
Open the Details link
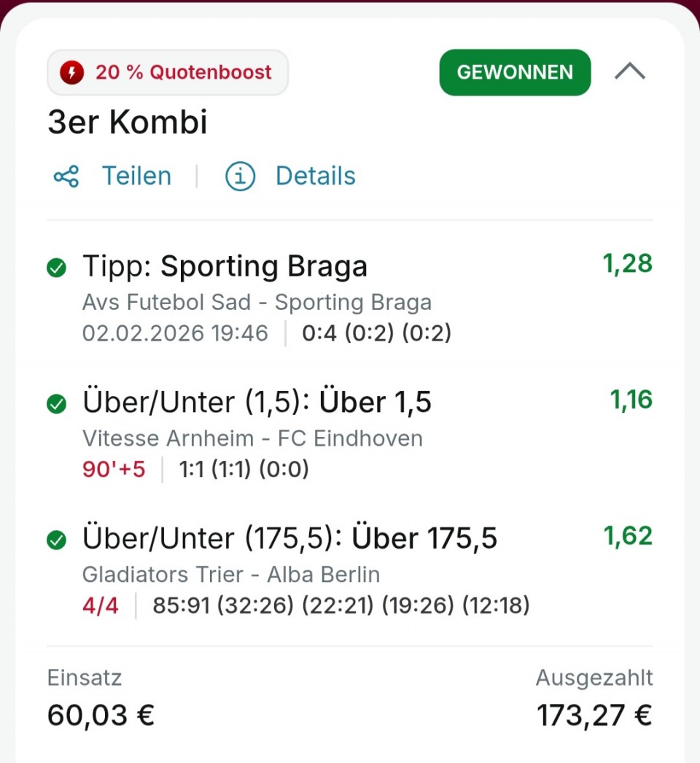tap(315, 177)
